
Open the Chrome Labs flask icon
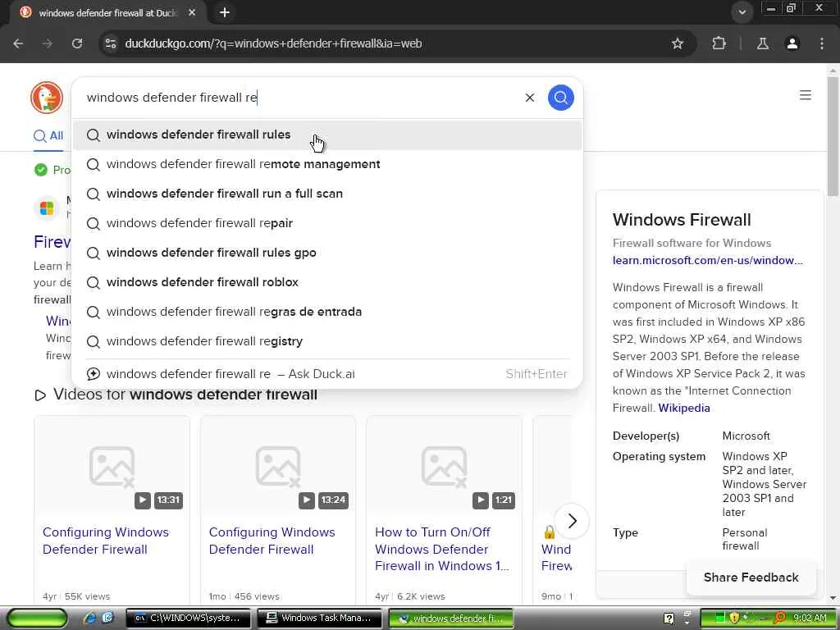coord(763,43)
